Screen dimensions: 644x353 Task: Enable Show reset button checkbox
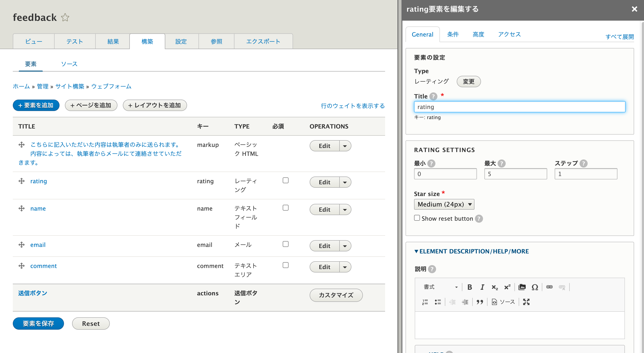(417, 218)
